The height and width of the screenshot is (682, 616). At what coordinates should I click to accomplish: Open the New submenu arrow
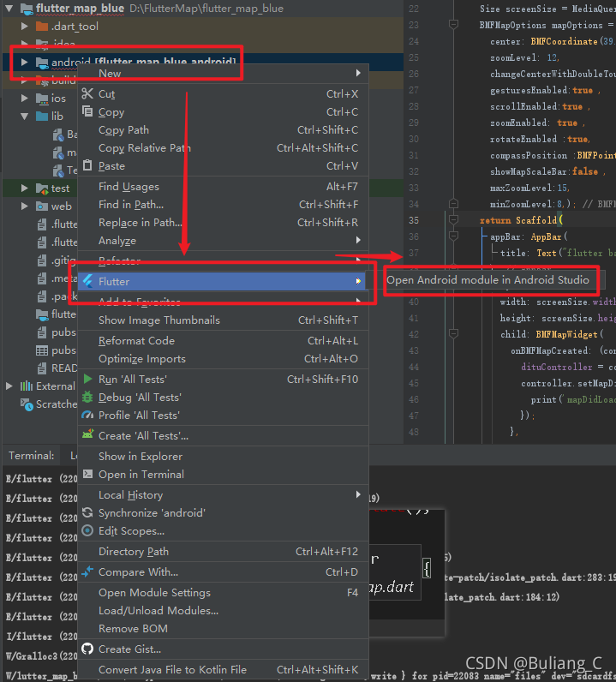(x=358, y=73)
